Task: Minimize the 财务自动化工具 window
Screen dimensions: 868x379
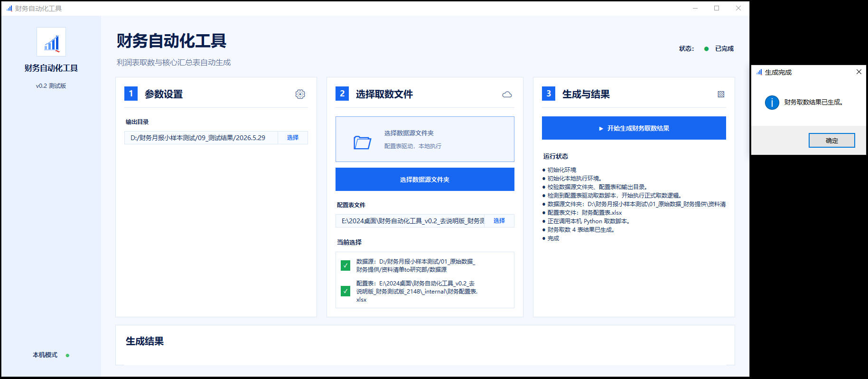Action: tap(695, 8)
